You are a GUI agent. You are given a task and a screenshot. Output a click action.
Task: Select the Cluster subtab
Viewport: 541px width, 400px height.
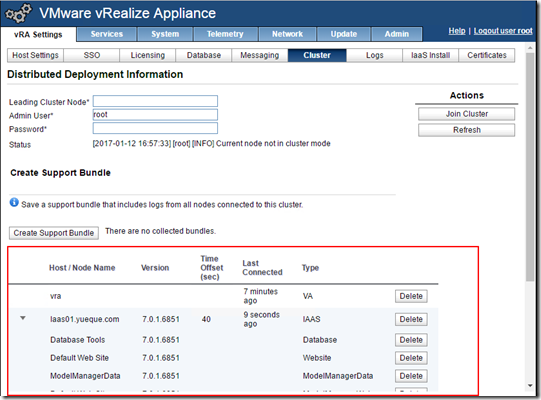click(317, 55)
